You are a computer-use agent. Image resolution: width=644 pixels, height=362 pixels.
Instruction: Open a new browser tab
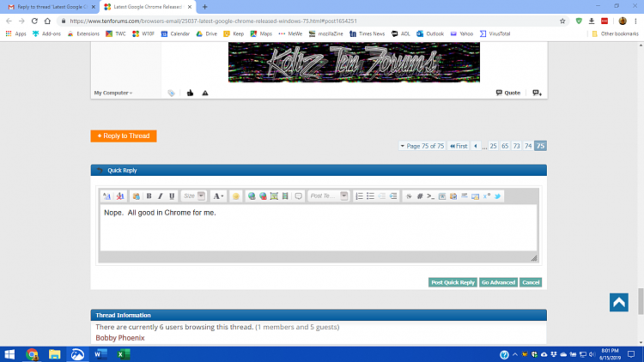tap(204, 7)
